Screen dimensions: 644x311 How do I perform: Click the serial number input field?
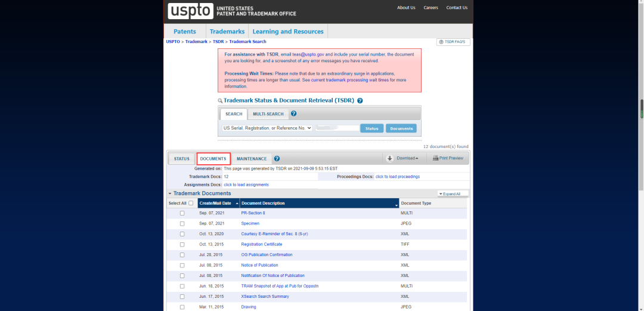click(338, 128)
